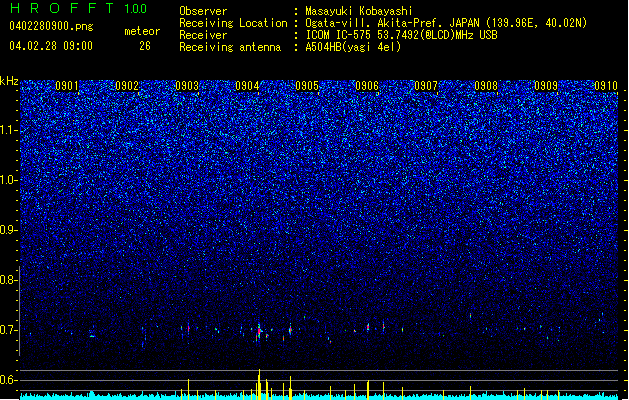Click the 0909 time marker
This screenshot has height=400, width=629.
(x=546, y=86)
